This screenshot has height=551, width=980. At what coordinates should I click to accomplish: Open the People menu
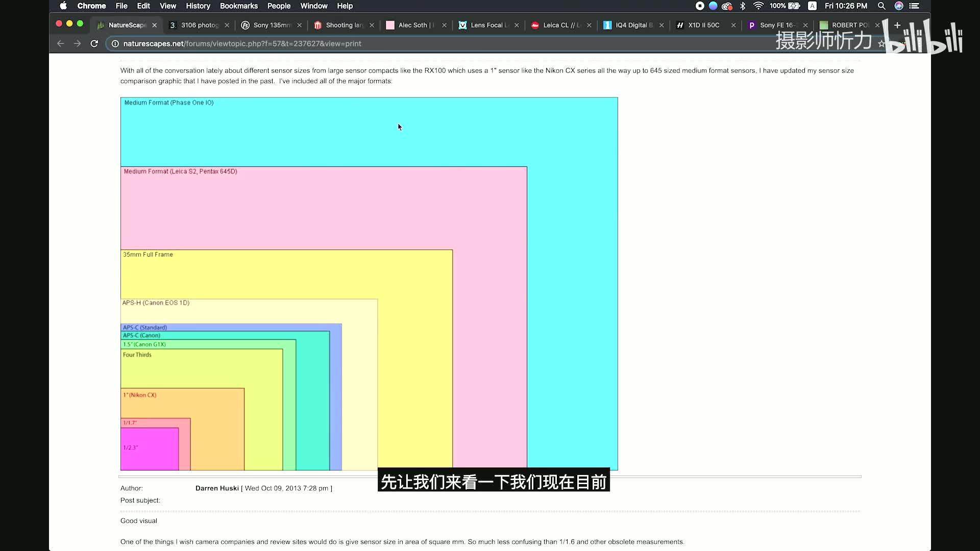(x=279, y=6)
